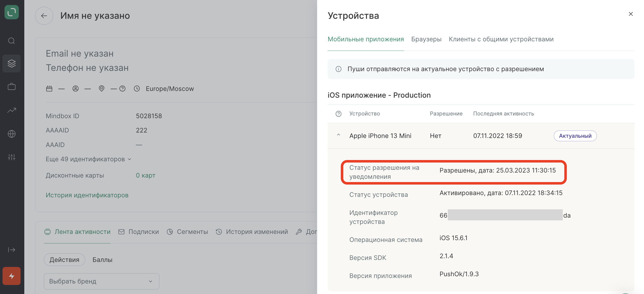Expand sidebar using the arrow-to-right icon
The image size is (644, 294).
coord(12,250)
